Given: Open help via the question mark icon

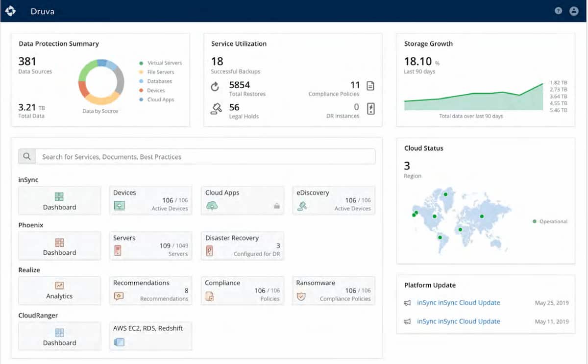Looking at the screenshot, I should pos(558,11).
